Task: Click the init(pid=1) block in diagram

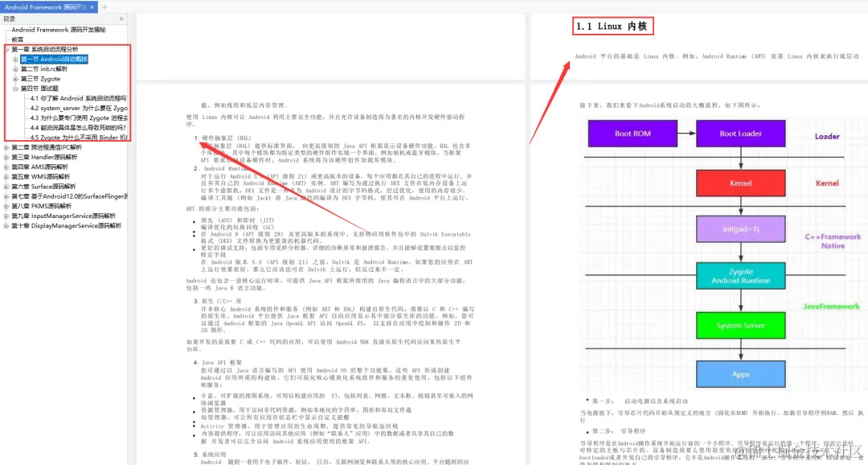Action: click(x=741, y=229)
